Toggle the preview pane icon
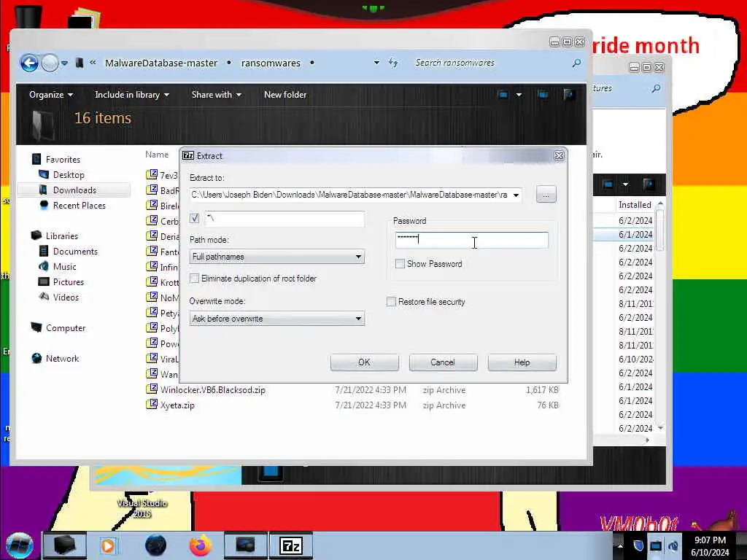 click(x=543, y=95)
